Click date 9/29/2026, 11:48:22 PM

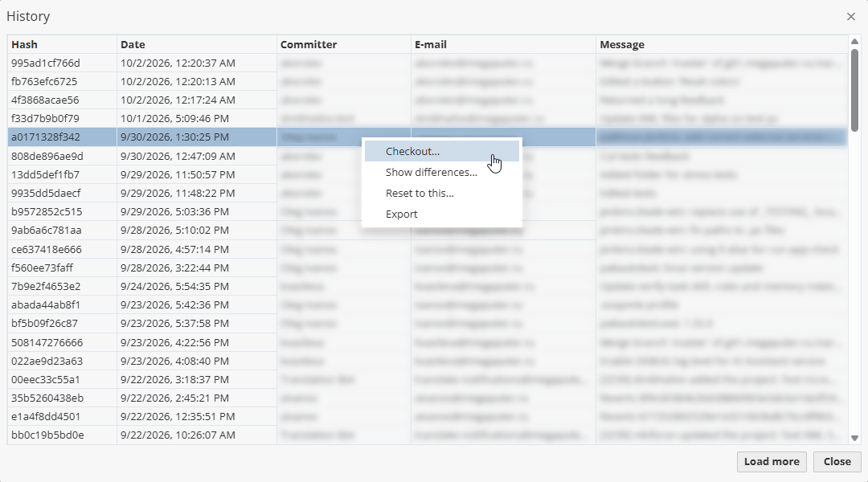[x=178, y=193]
